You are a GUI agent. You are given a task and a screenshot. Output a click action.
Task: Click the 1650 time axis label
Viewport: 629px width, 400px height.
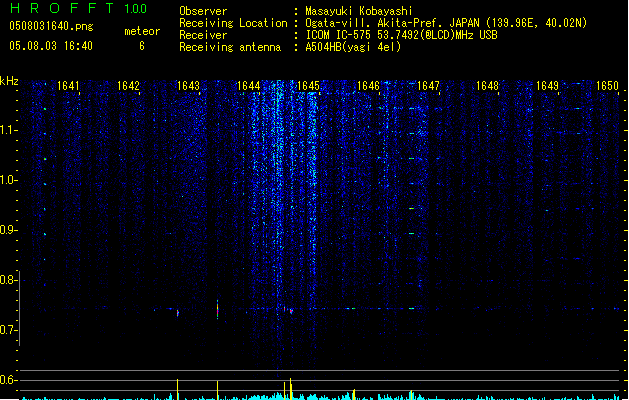tap(607, 85)
